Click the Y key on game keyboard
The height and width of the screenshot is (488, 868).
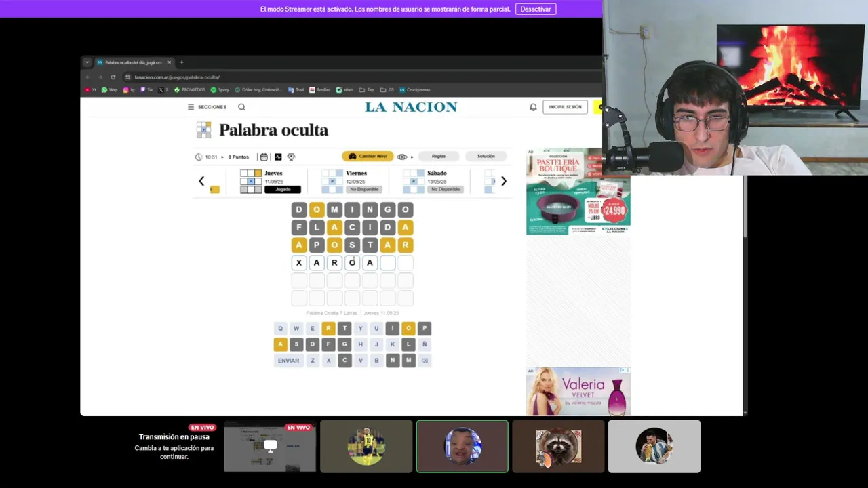click(x=360, y=329)
